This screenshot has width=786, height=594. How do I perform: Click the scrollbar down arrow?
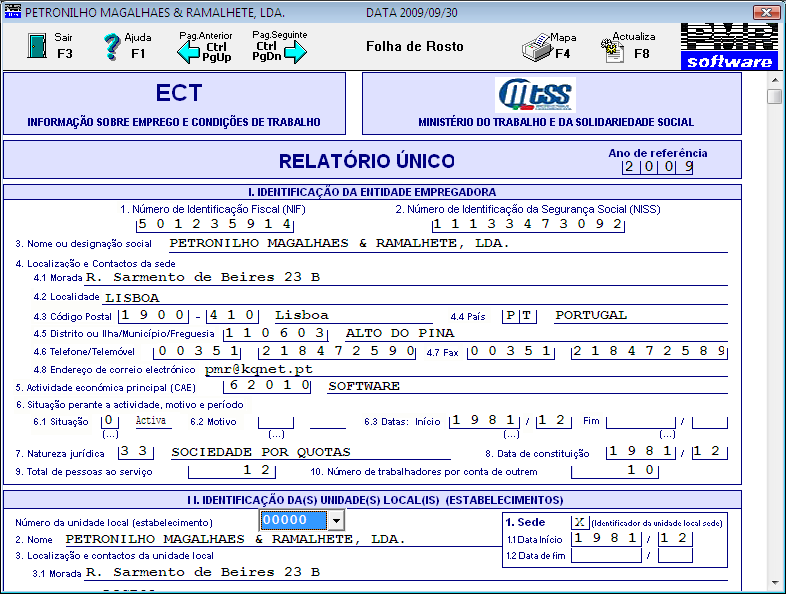pos(775,583)
